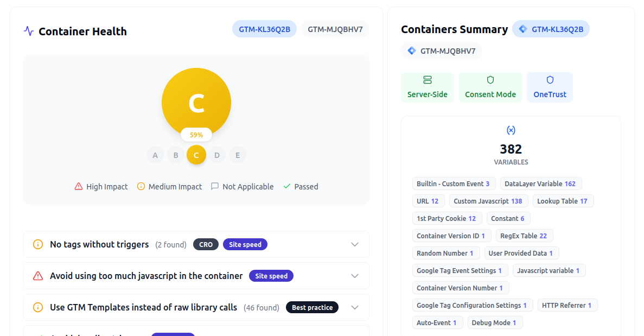
Task: Toggle the Not Applicable results filter
Action: 242,186
